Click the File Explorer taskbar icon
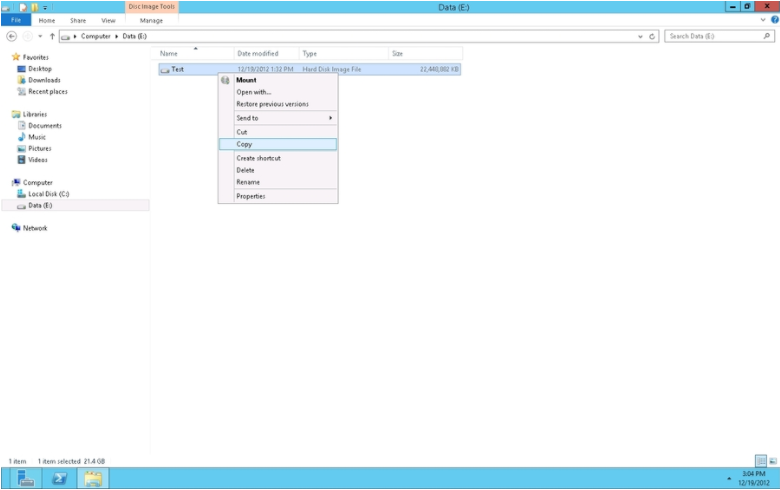 [x=93, y=479]
